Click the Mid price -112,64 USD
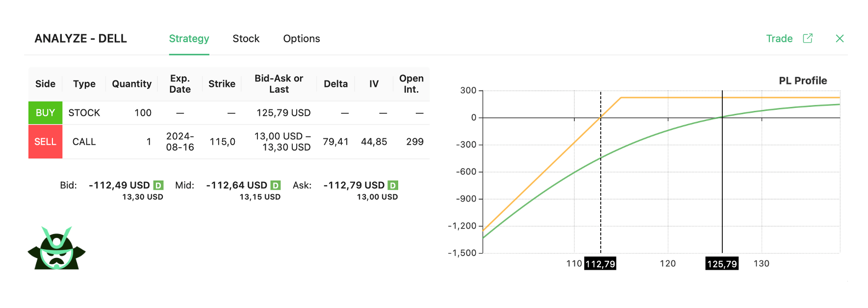868x308 pixels. 236,185
